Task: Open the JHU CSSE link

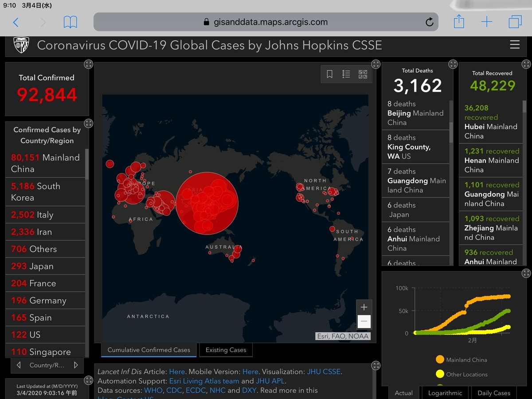Action: (323, 372)
